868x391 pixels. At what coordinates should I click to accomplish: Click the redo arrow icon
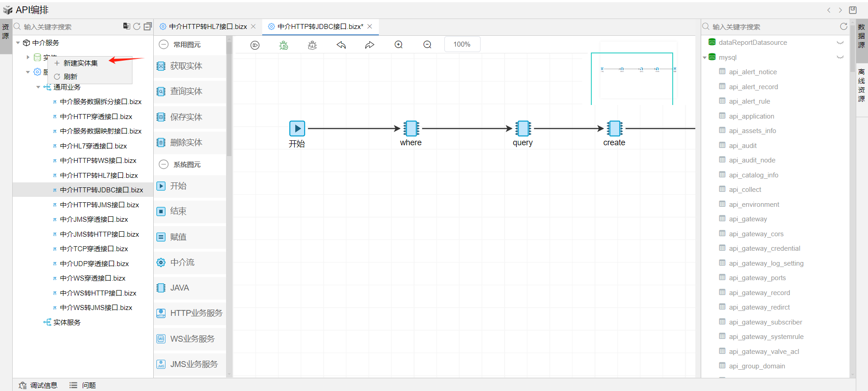370,45
